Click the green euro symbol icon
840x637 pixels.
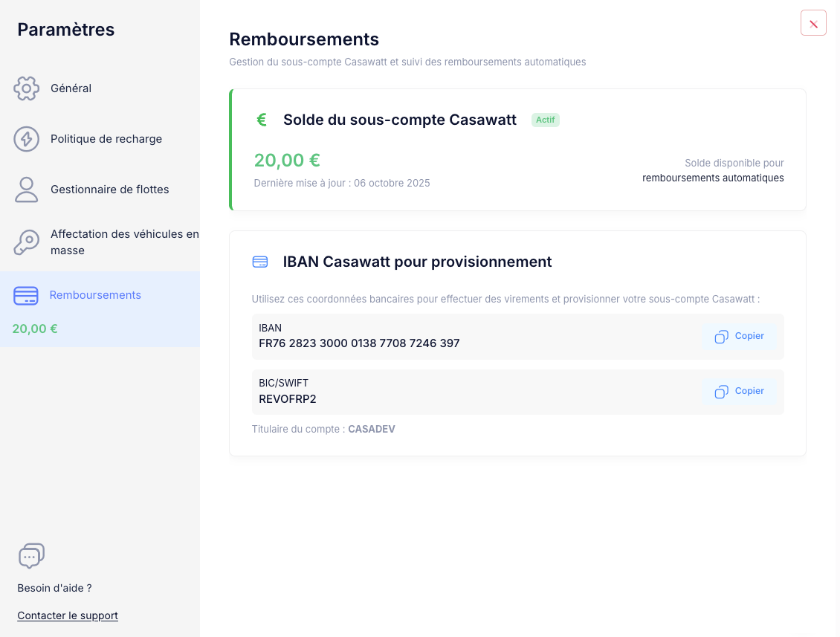[262, 120]
